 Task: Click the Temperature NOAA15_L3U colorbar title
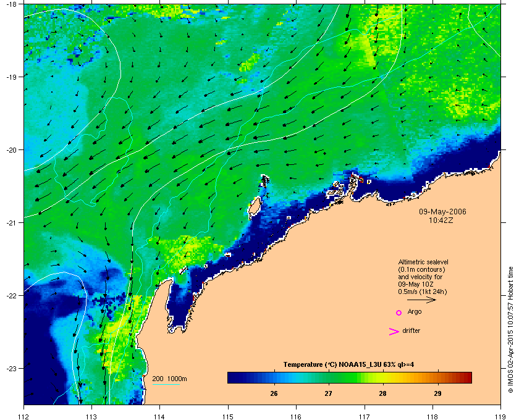pyautogui.click(x=348, y=365)
